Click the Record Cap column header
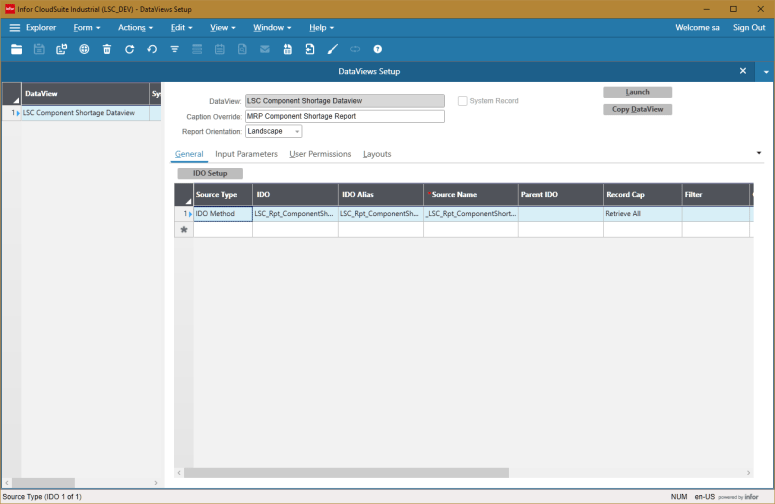Image resolution: width=775 pixels, height=504 pixels. (x=643, y=195)
